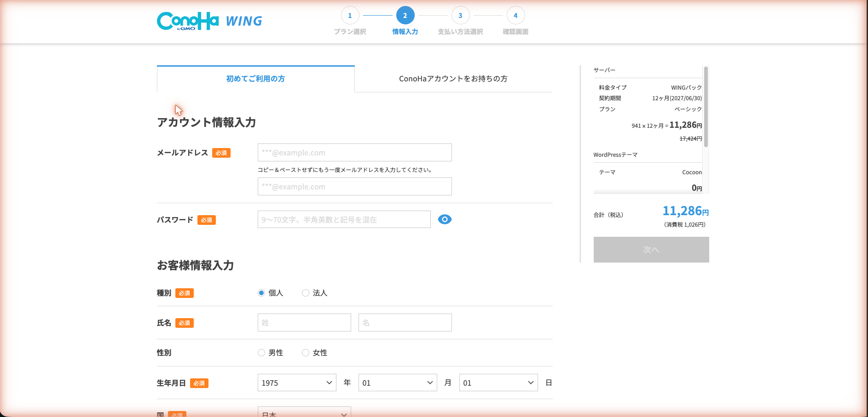Click the Cocoon theme name
Image resolution: width=868 pixels, height=417 pixels.
[x=692, y=172]
